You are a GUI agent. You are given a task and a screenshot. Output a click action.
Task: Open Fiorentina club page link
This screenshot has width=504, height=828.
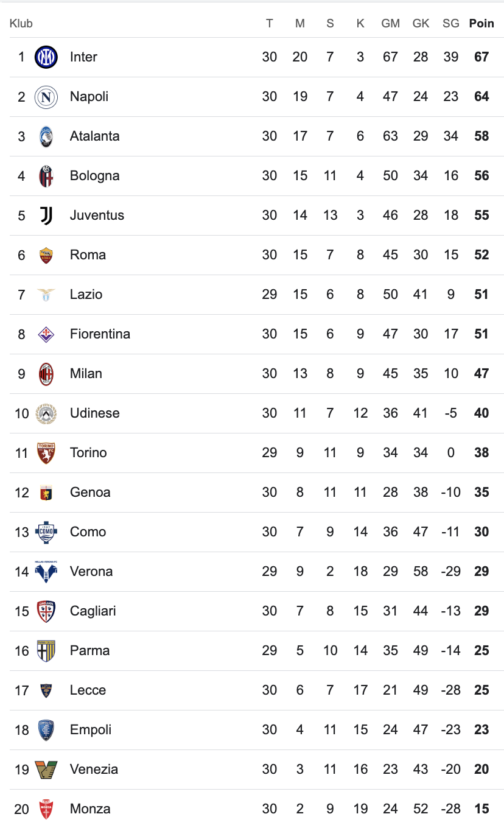[x=100, y=334]
